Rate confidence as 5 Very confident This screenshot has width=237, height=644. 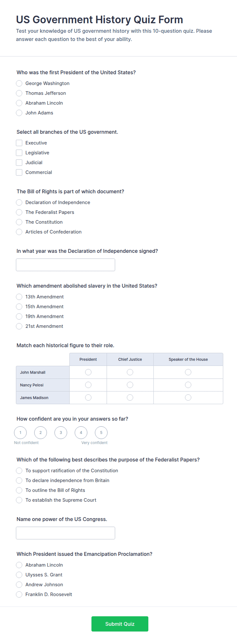(x=101, y=433)
